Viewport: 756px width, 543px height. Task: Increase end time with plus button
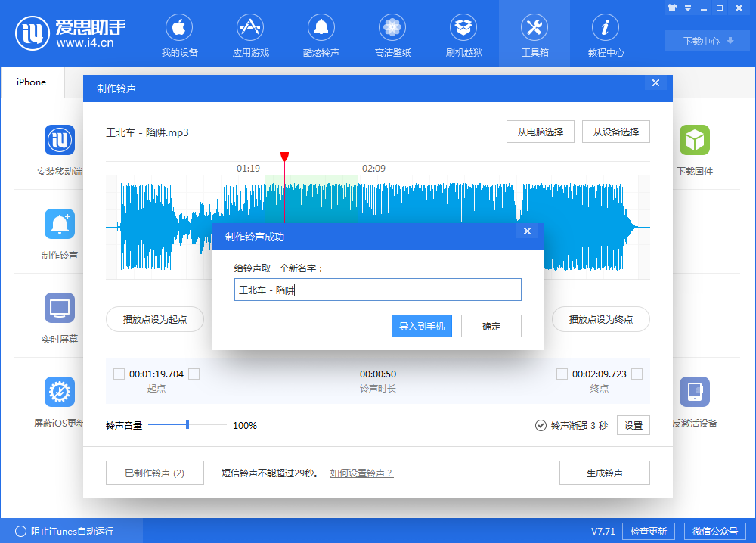(x=637, y=374)
